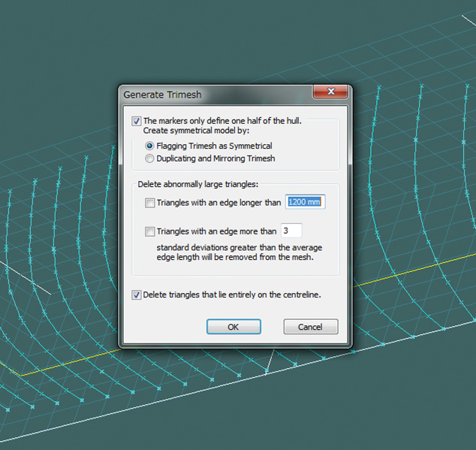
Task: Click 'standard deviations greater than the average' text
Action: point(240,248)
